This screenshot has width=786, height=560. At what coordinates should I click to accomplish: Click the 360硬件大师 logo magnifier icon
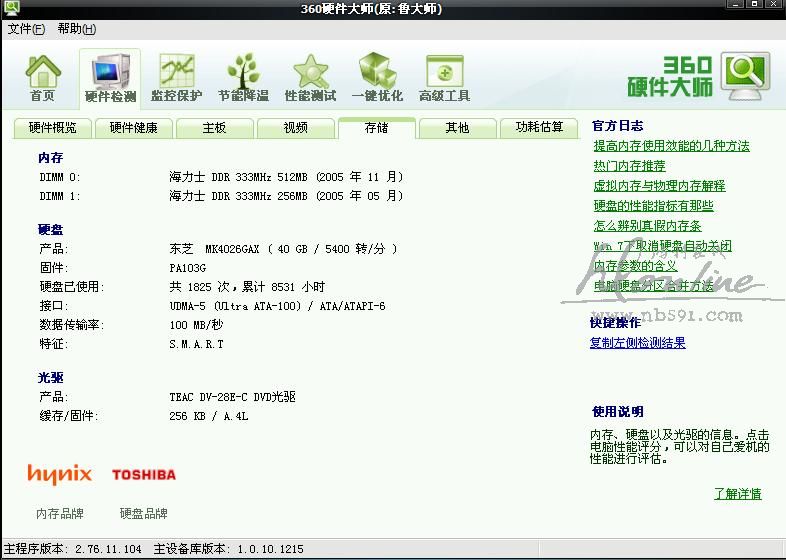click(x=745, y=76)
